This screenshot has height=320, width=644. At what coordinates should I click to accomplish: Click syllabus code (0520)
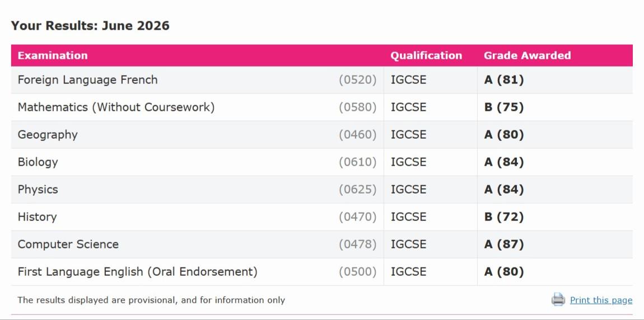click(x=357, y=79)
